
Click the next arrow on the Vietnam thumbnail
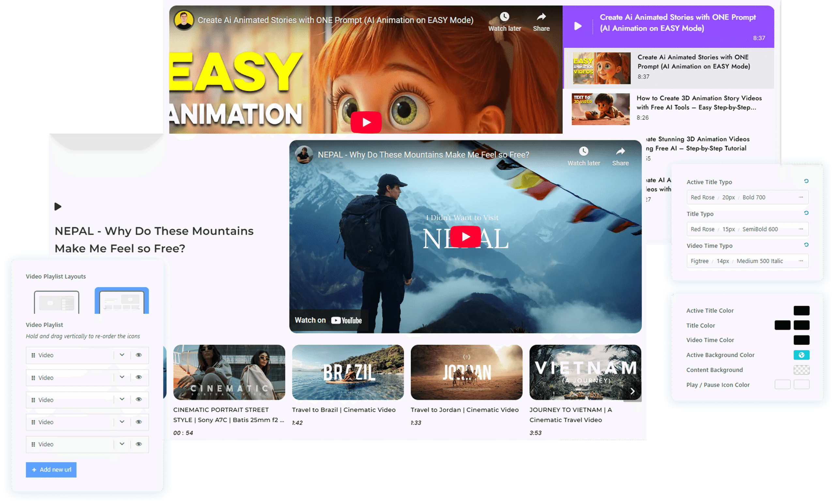[x=632, y=391]
